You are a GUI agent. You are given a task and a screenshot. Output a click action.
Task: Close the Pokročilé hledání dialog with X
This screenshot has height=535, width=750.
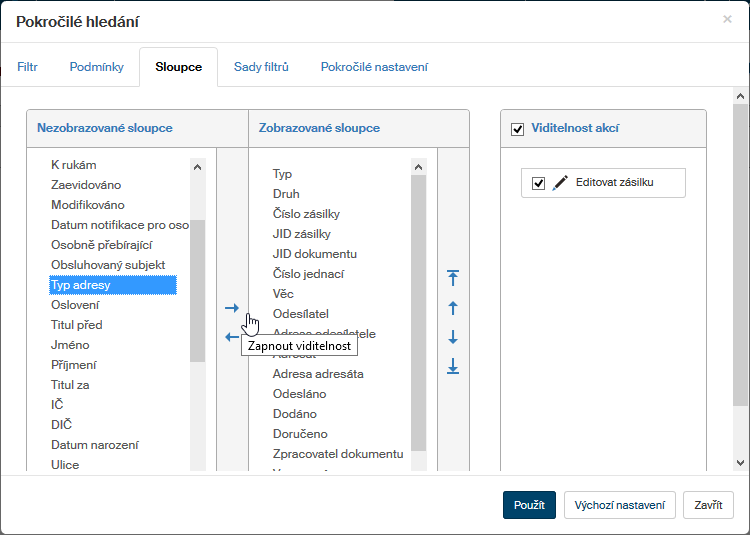click(727, 19)
